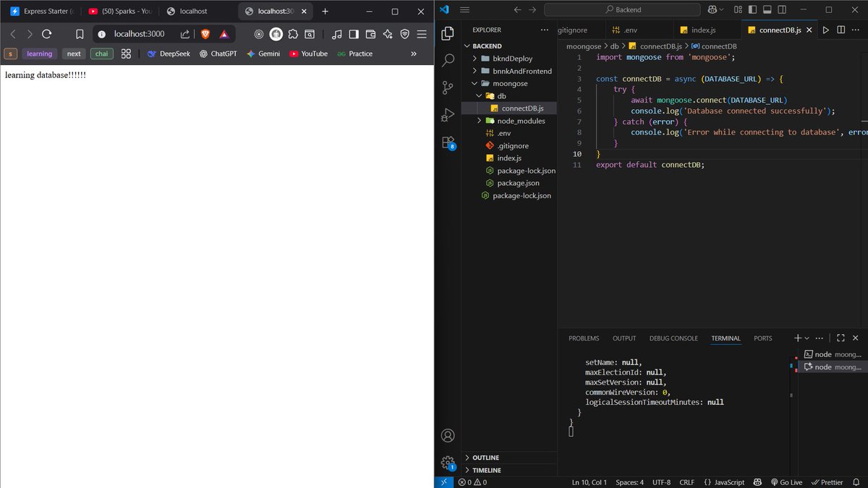Click the remote window indicator in the status bar
868x488 pixels.
coord(443,482)
